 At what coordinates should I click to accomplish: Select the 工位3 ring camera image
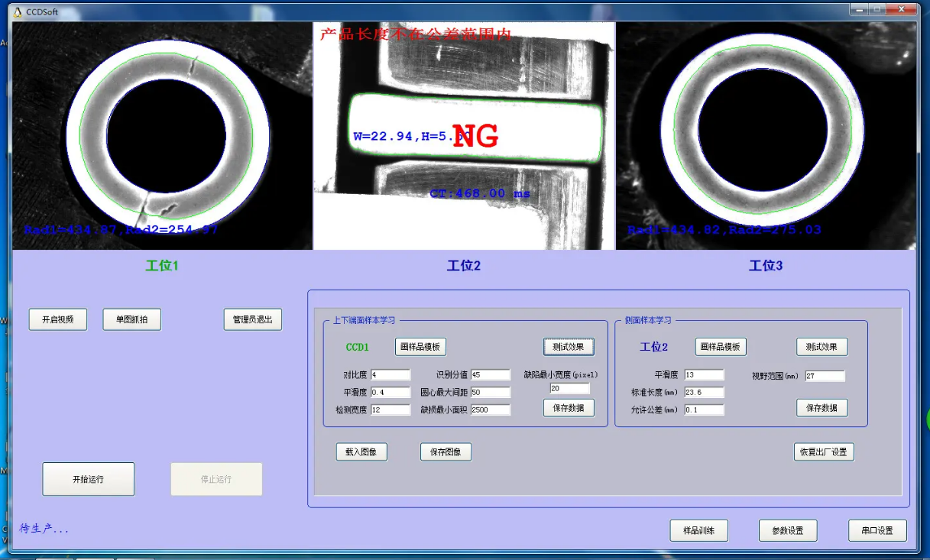pos(766,135)
